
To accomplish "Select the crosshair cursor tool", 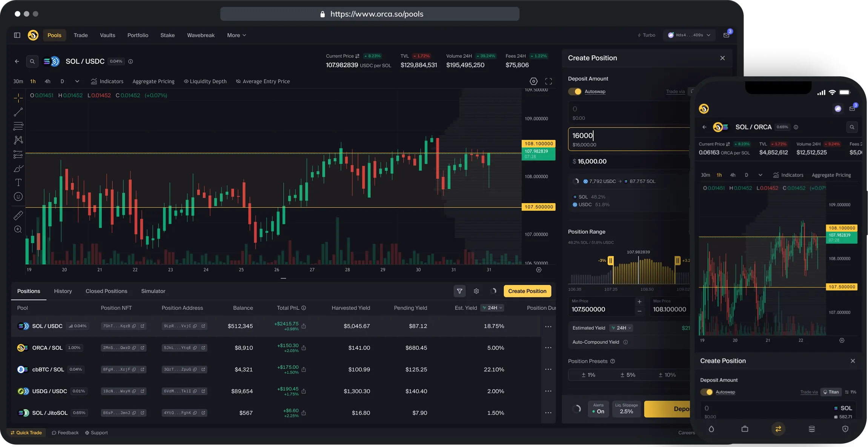I will 18,98.
